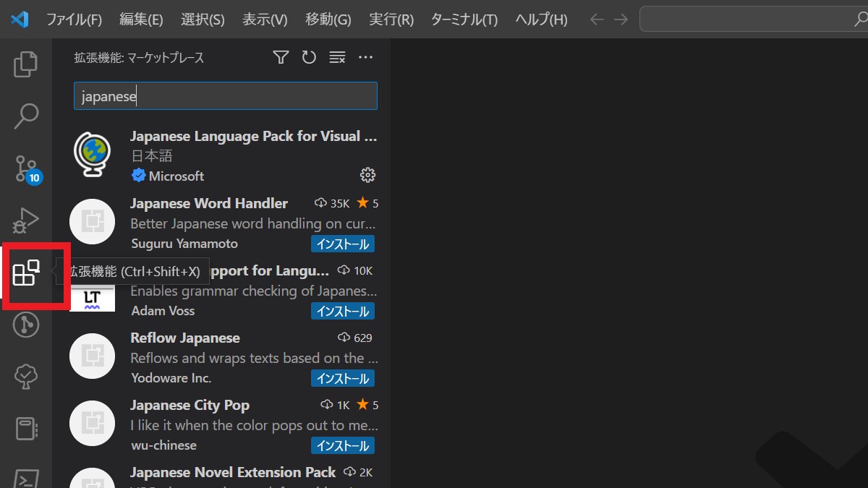Click "Better Japanese word handling" description
This screenshot has width=868, height=488.
(254, 223)
